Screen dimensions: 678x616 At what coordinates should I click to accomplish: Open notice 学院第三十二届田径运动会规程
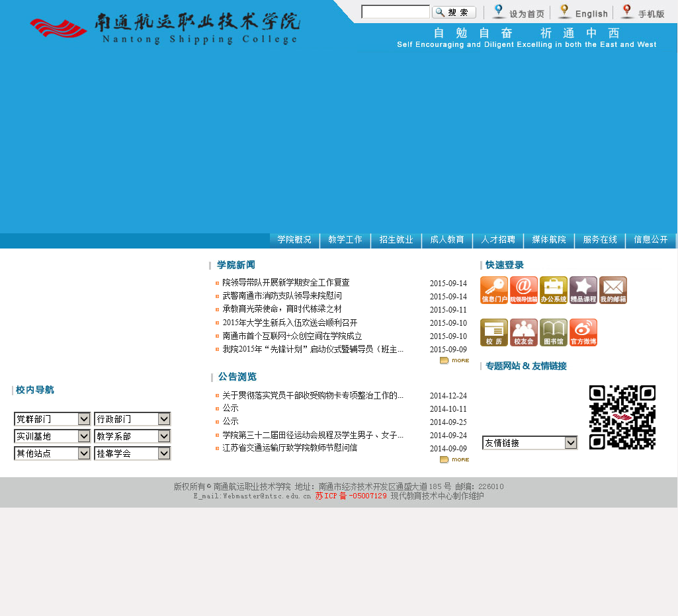[x=313, y=435]
